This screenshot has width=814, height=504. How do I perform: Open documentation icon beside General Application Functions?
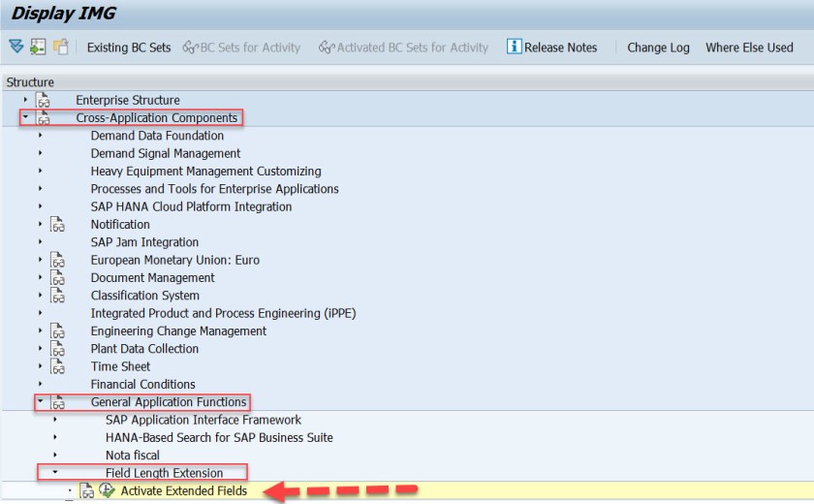coord(57,402)
